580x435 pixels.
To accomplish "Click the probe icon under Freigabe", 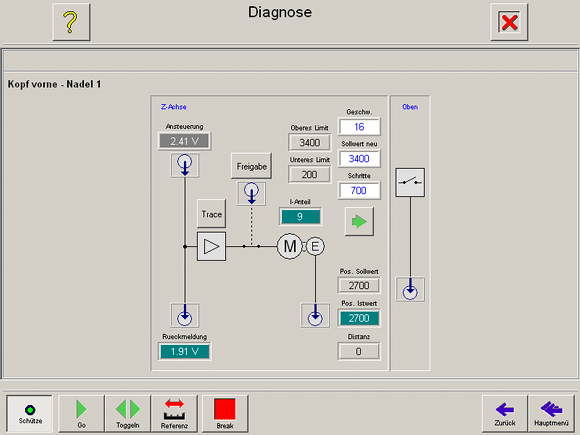I will tap(252, 193).
